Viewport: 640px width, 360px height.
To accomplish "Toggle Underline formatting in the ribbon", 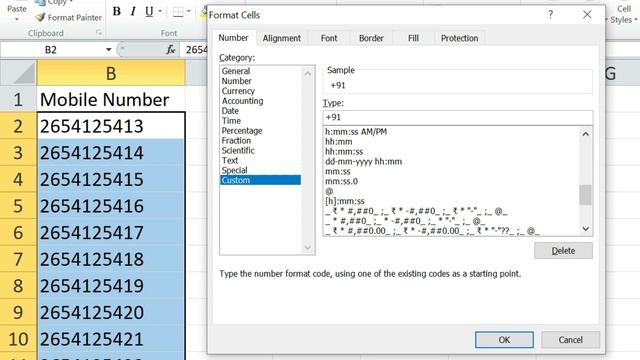I will [149, 11].
